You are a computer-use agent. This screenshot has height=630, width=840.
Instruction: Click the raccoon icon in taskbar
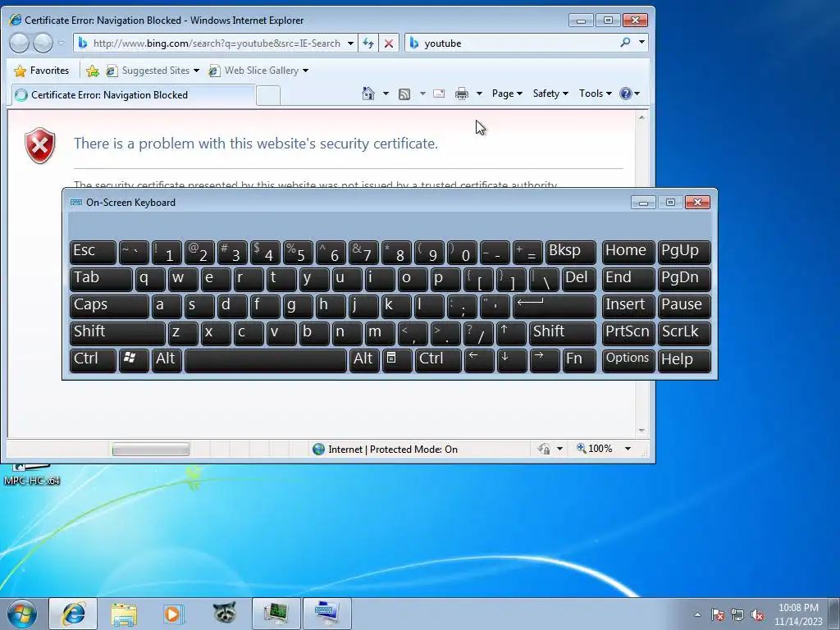pos(225,613)
